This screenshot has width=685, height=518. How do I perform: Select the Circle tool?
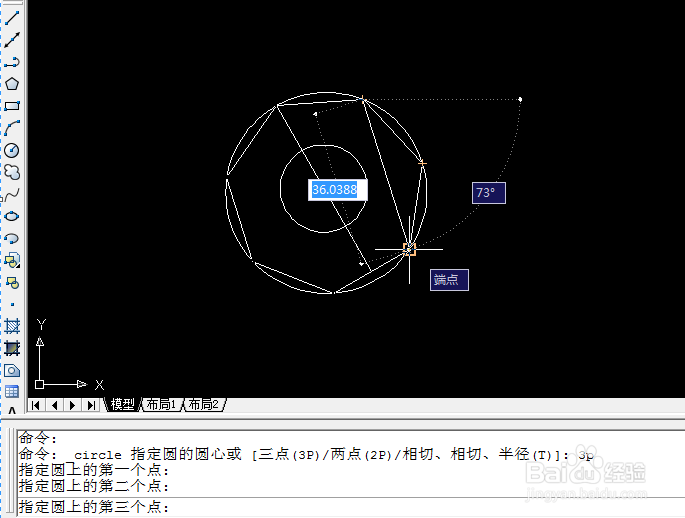(x=12, y=151)
